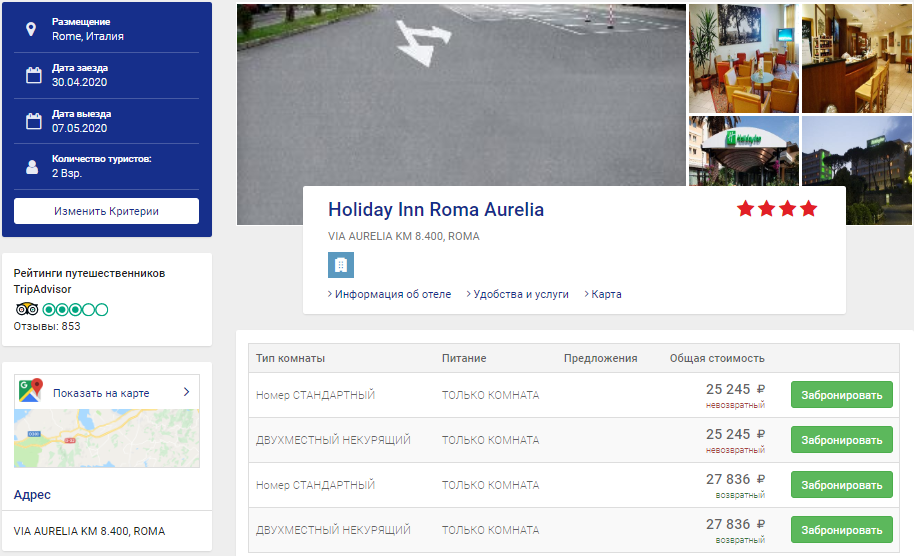Click the tourists count person icon
The width and height of the screenshot is (914, 556).
32,167
